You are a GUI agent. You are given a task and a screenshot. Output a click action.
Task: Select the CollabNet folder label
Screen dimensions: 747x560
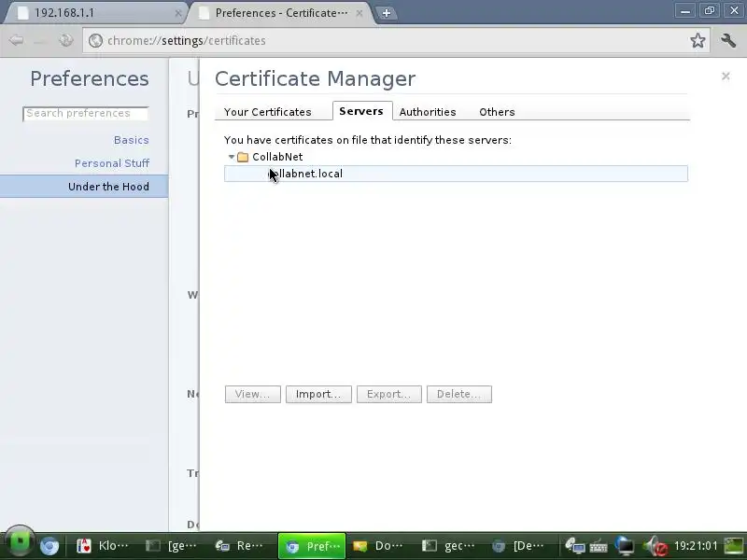[277, 157]
